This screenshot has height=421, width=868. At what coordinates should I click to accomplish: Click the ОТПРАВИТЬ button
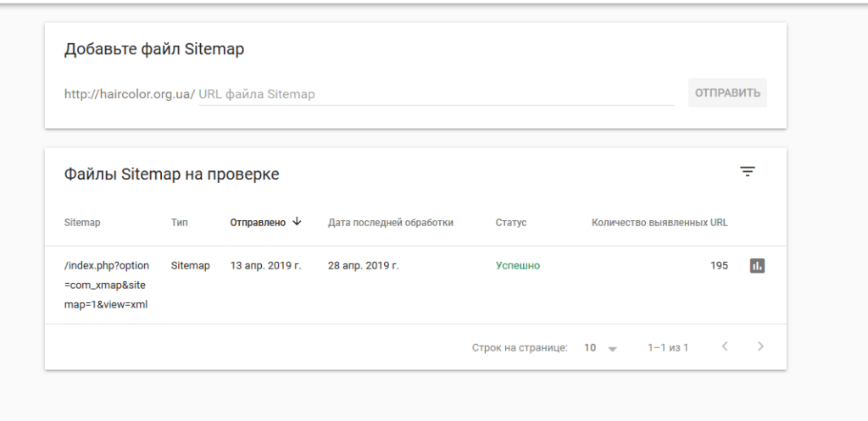(x=727, y=93)
